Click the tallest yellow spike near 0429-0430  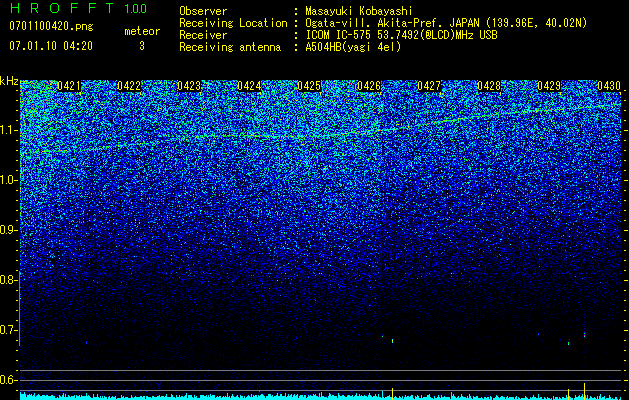584,391
